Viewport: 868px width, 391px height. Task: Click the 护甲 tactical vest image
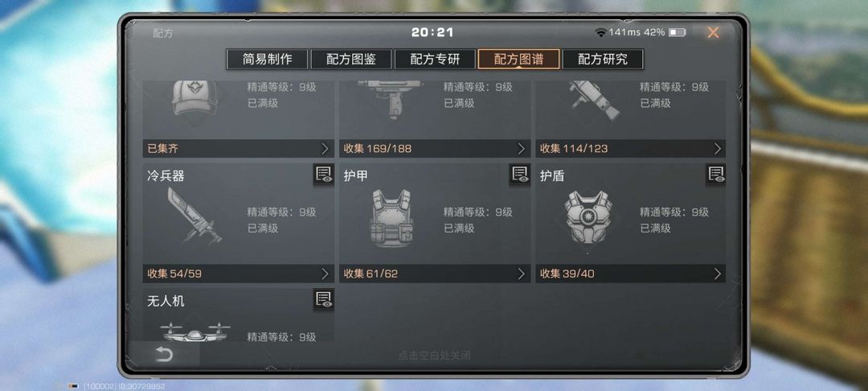point(391,218)
